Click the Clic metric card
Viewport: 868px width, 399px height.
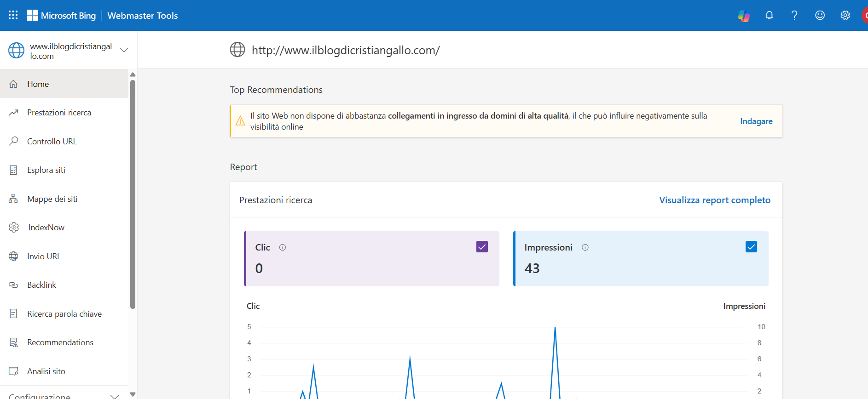tap(371, 259)
